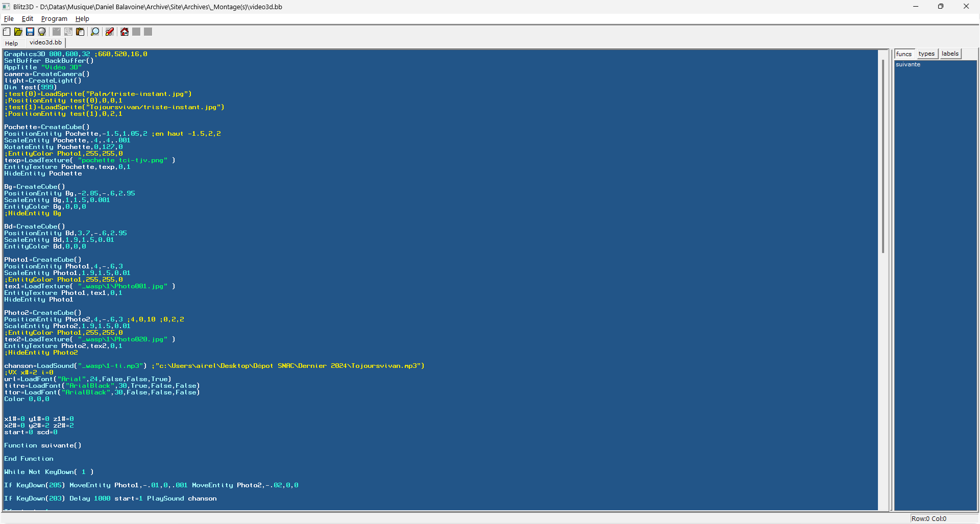The height and width of the screenshot is (524, 980).
Task: Open Find with the magnifying glass icon
Action: click(95, 32)
